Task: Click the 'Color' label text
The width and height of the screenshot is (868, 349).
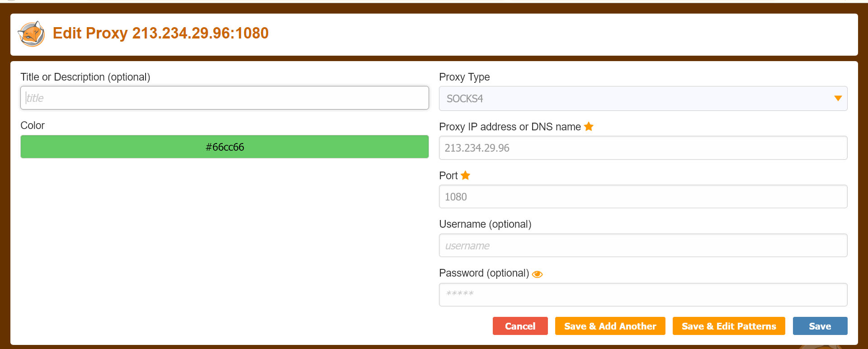Action: point(33,125)
